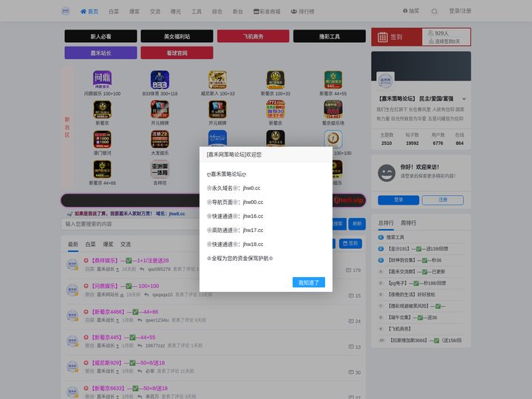
Task: Click the black 新人必看 button
Action: [x=100, y=36]
